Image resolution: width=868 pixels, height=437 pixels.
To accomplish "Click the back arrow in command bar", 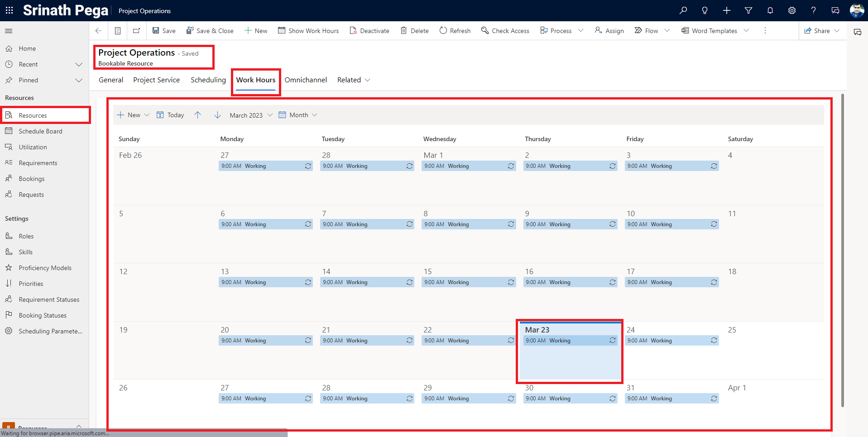I will (x=98, y=31).
